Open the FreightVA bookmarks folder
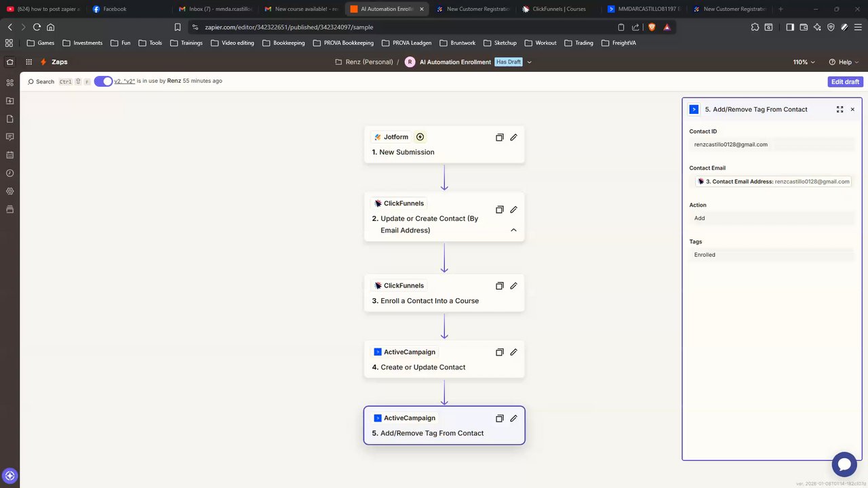The height and width of the screenshot is (488, 868). (x=618, y=43)
